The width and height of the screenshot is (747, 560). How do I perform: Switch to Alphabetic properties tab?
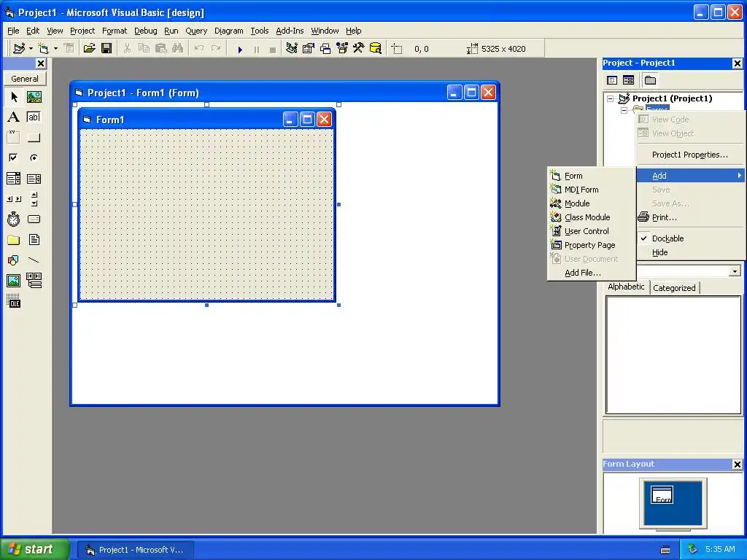pos(626,287)
